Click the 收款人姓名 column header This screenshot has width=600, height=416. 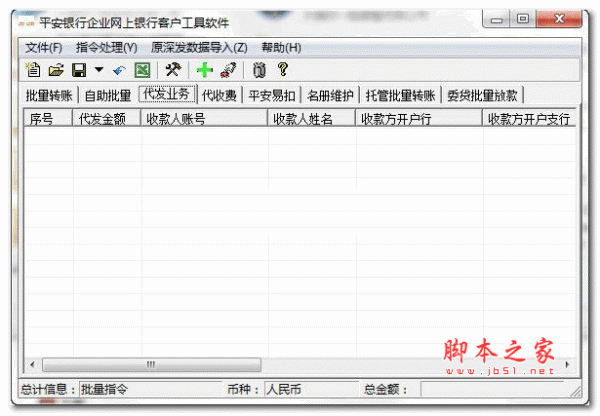click(x=311, y=119)
